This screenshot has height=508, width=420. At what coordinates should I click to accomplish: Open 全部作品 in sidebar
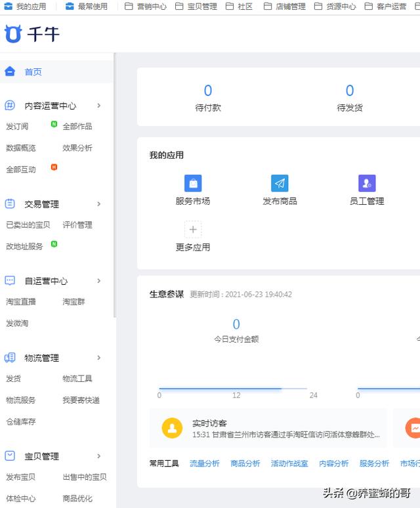click(77, 127)
